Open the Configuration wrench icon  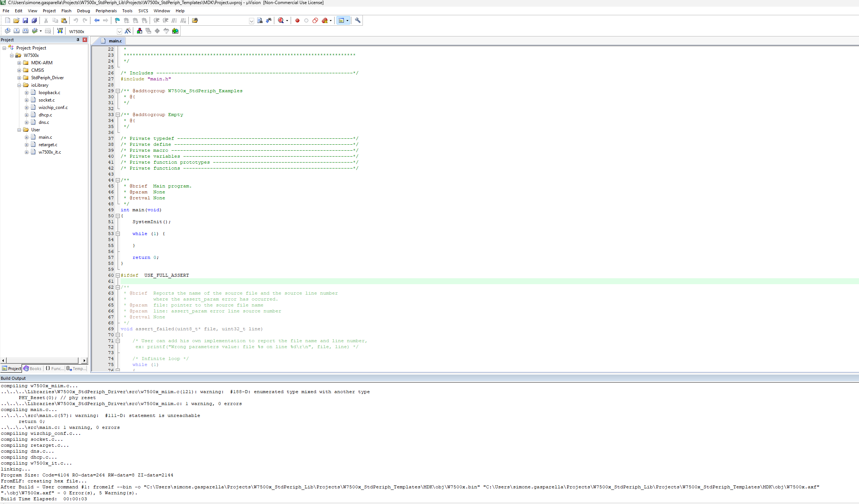click(358, 20)
